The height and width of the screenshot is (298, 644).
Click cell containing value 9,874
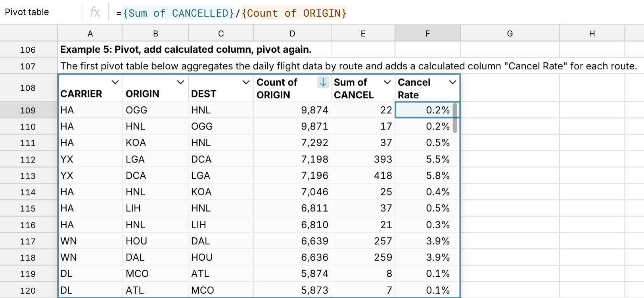[x=292, y=110]
